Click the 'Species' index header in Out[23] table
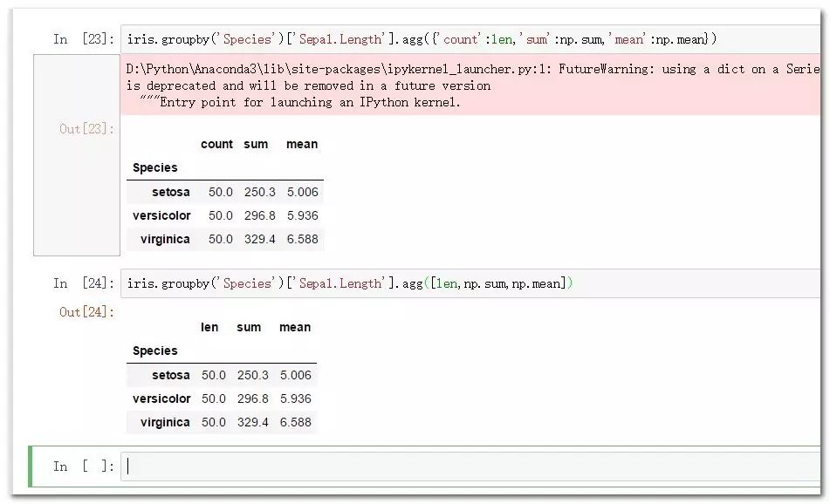 (154, 167)
